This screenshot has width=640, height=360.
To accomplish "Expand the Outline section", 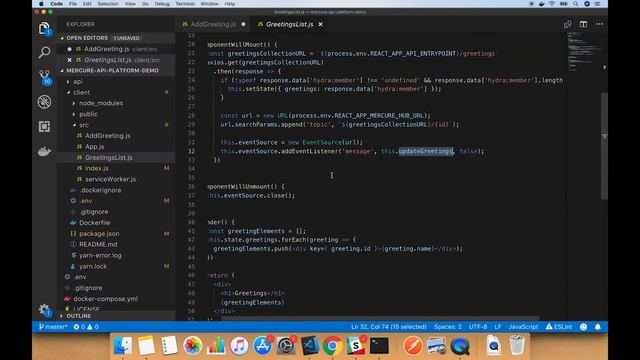I will coord(78,316).
